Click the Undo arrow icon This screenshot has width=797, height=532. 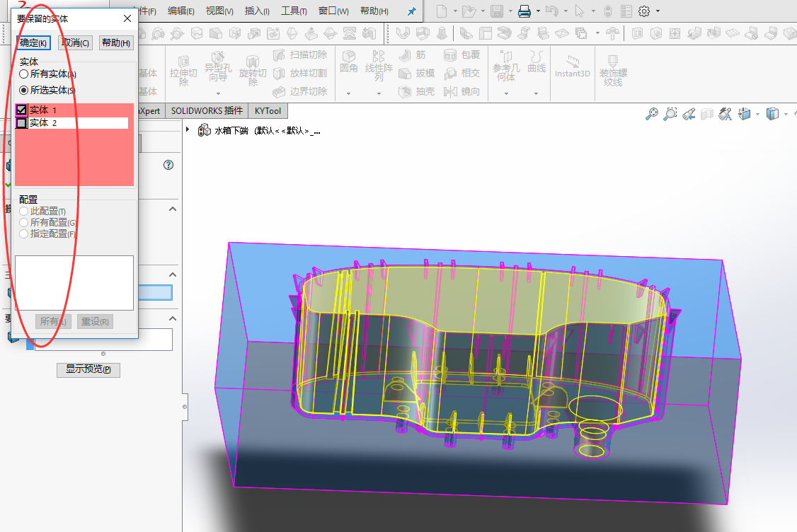551,11
